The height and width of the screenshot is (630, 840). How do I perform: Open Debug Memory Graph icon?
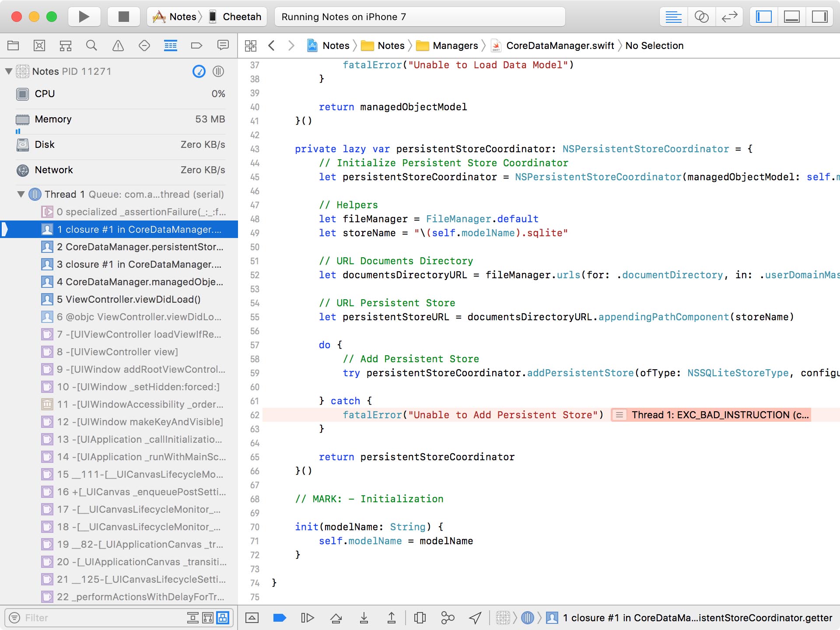pos(448,618)
